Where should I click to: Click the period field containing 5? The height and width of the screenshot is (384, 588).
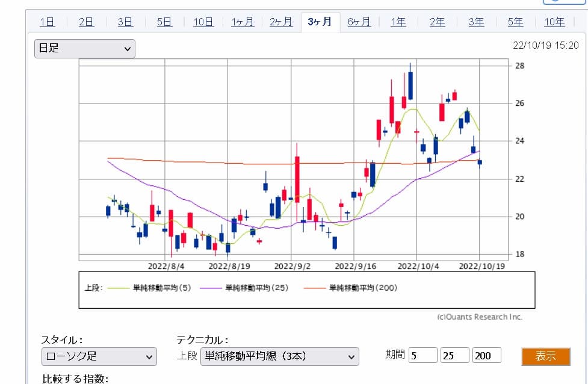[x=422, y=356]
